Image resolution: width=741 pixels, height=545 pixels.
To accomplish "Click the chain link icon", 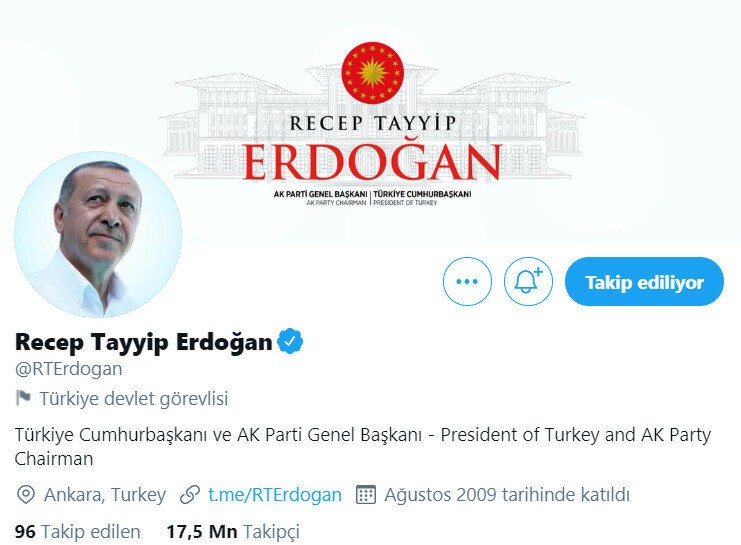I will (x=190, y=495).
